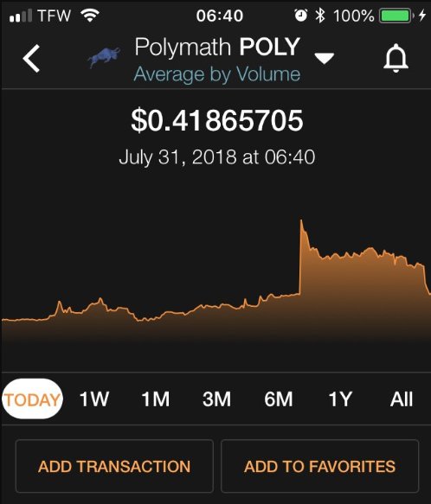The width and height of the screenshot is (431, 504).
Task: Tap the battery indicator icon
Action: click(x=396, y=16)
